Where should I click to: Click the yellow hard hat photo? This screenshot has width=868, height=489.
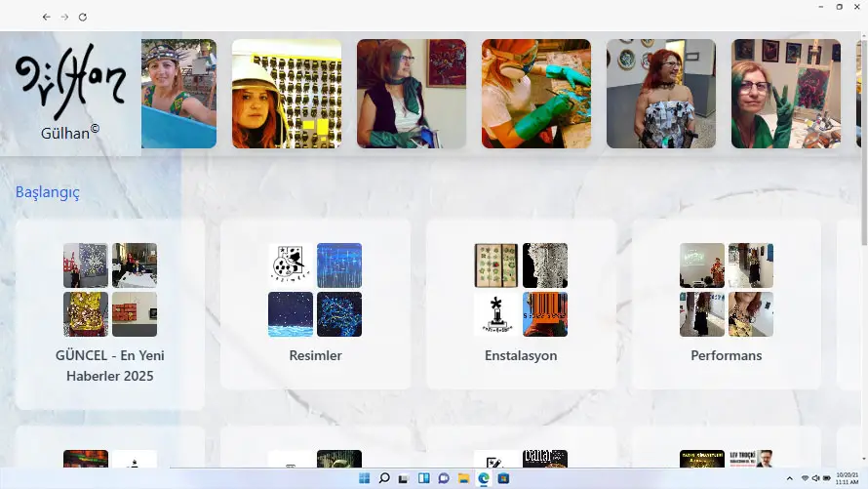tap(287, 94)
